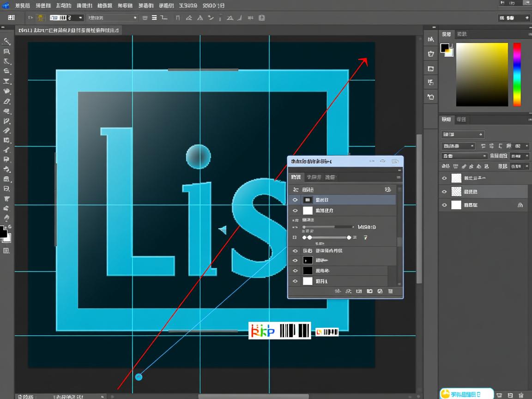Switch to the second tab in the color panel
This screenshot has width=532, height=399.
462,34
